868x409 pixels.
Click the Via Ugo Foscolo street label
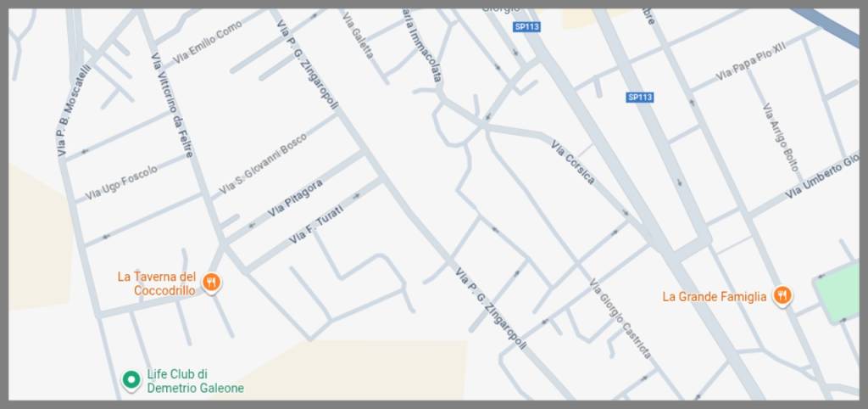121,183
